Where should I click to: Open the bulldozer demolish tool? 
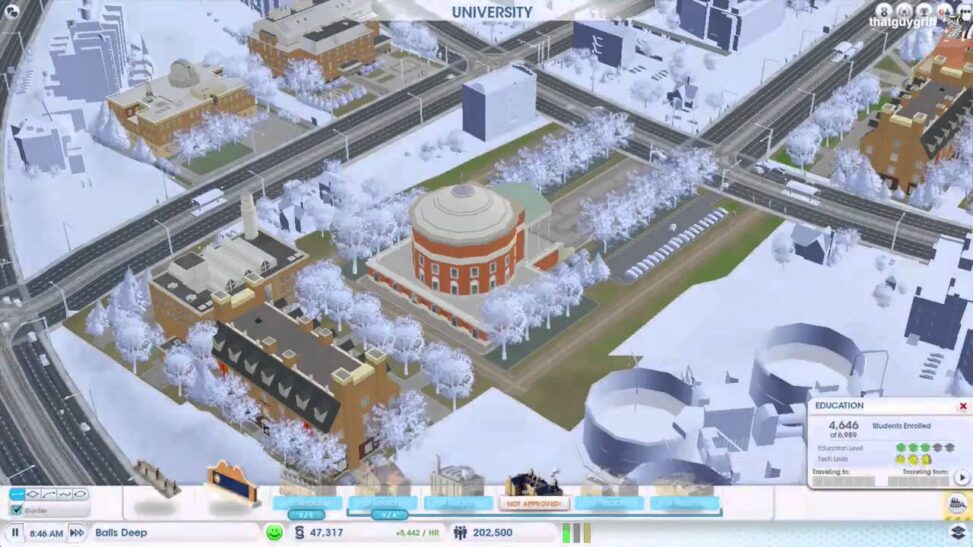pos(958,504)
